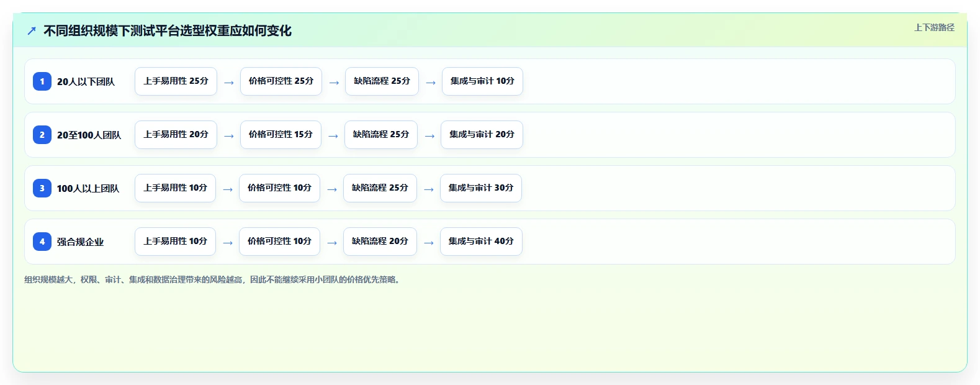Click the 缺陷流程 20分 chip

tap(380, 242)
